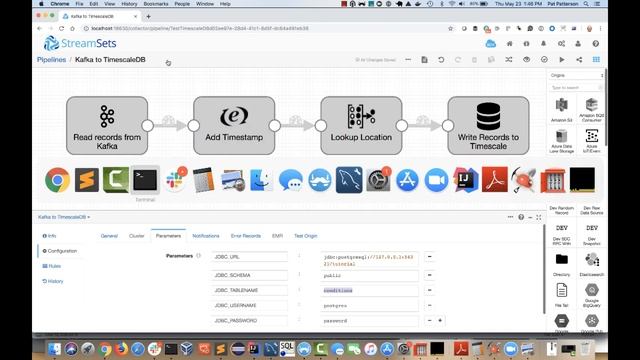Add the Azure Data Lake Storage origin

tap(562, 141)
